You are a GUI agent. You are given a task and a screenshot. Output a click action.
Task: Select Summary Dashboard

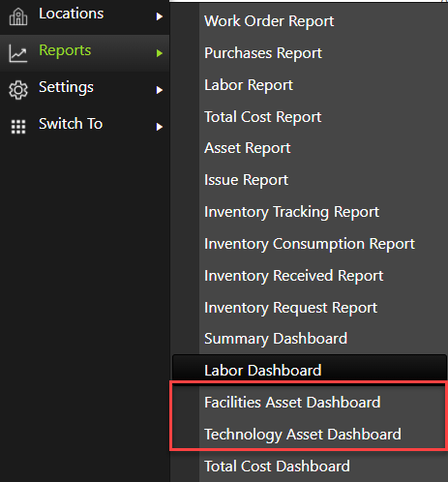[x=276, y=339]
